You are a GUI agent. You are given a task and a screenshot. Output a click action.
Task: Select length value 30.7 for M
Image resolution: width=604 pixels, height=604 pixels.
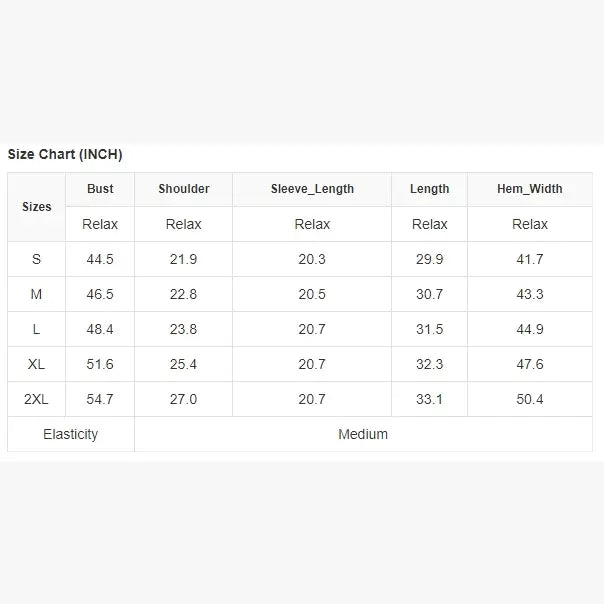(x=430, y=294)
